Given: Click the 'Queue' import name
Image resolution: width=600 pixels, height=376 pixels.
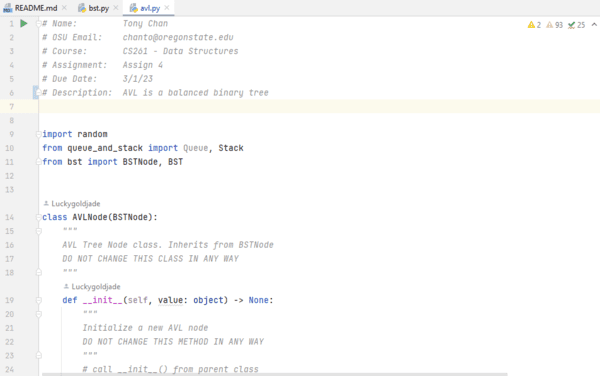Looking at the screenshot, I should [196, 148].
